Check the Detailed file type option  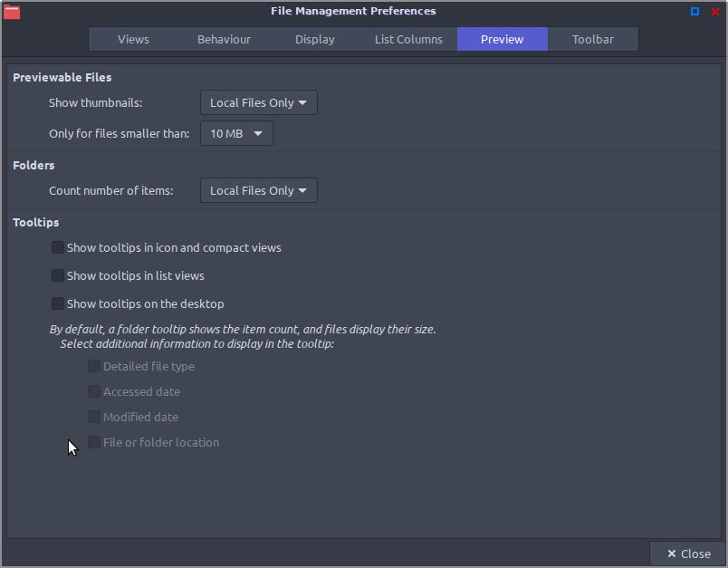(94, 366)
